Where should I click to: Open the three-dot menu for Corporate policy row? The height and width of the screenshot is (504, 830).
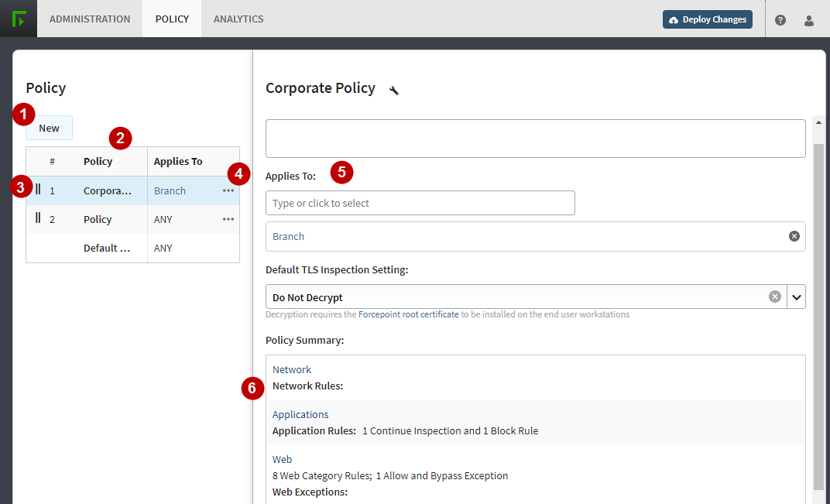point(228,190)
